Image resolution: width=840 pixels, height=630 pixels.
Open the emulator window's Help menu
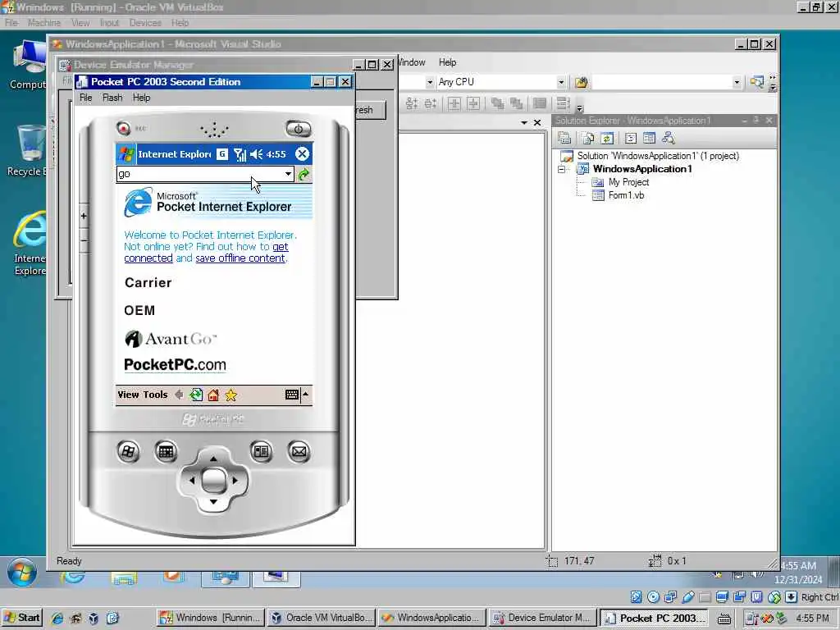coord(141,98)
